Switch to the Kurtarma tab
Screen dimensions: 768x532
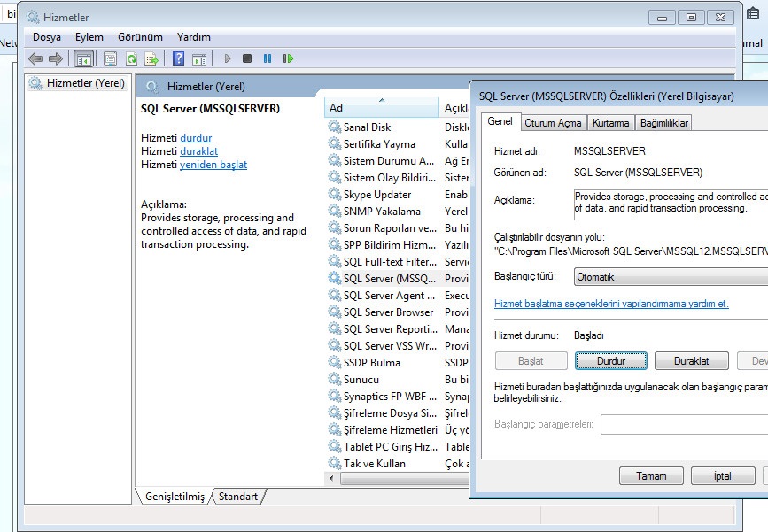coord(611,123)
